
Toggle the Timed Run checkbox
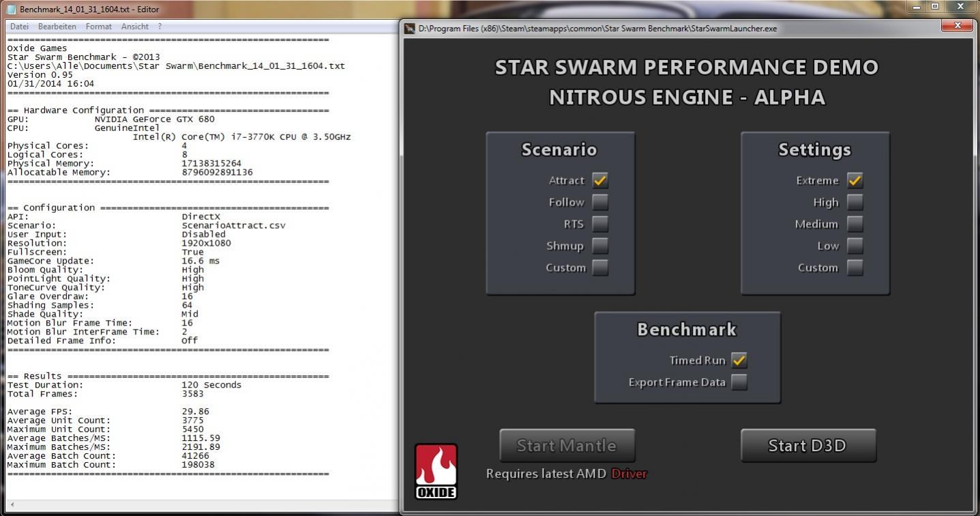739,360
